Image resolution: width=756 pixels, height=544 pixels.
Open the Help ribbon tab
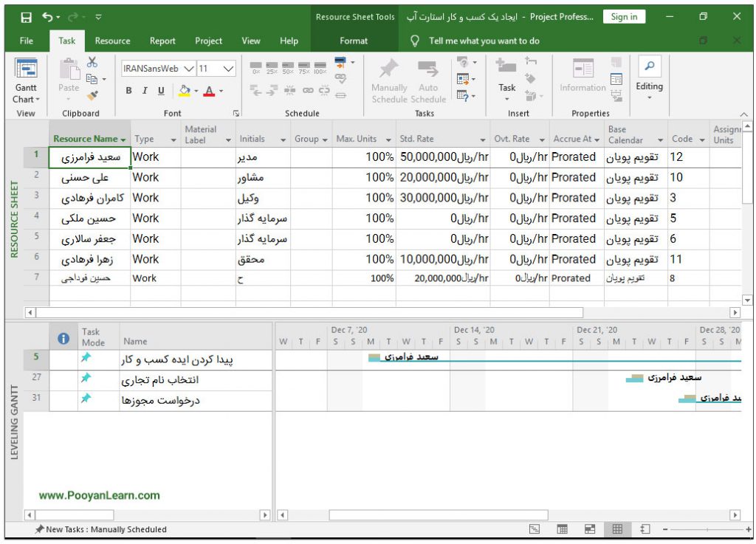pos(289,41)
